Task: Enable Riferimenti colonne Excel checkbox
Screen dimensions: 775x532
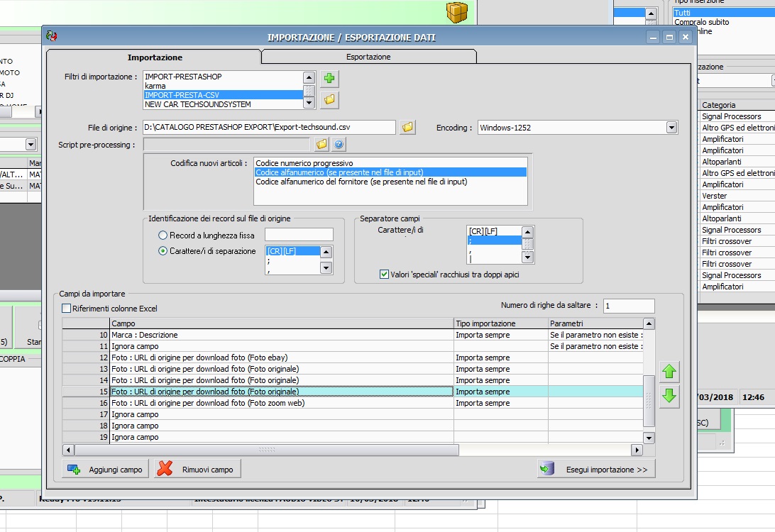Action: pyautogui.click(x=67, y=309)
